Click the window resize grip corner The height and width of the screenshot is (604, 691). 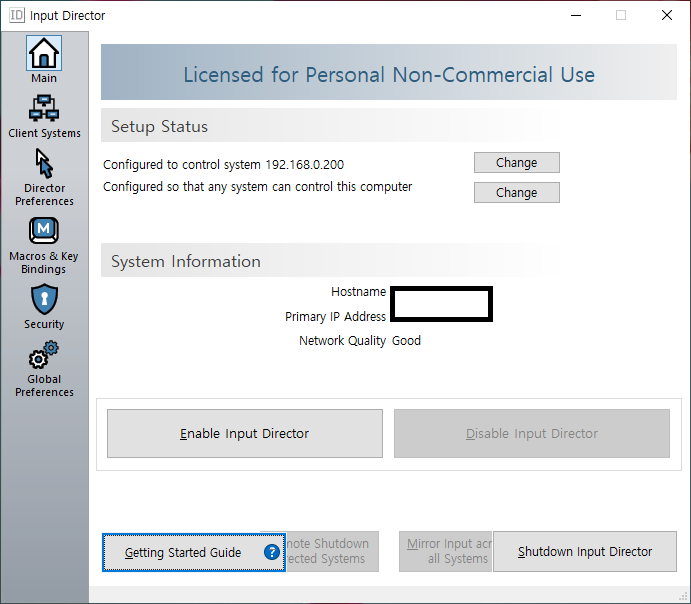(684, 597)
